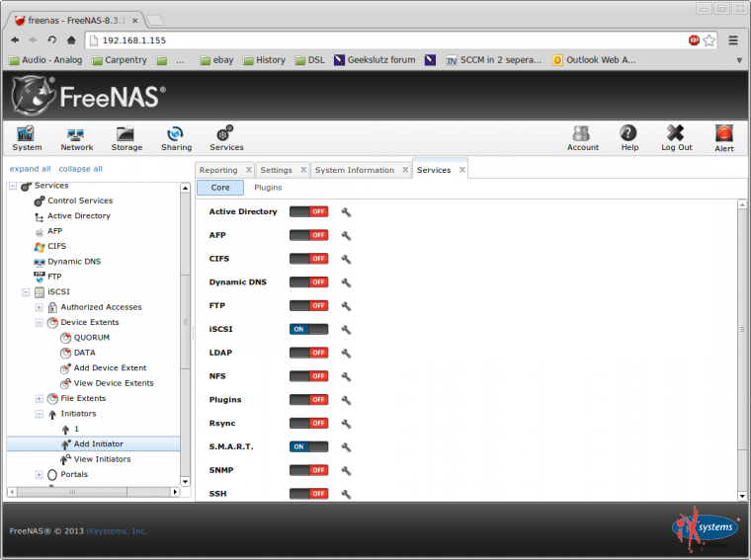Open AFP settings wrench
Screen dimensions: 751x560
(346, 235)
